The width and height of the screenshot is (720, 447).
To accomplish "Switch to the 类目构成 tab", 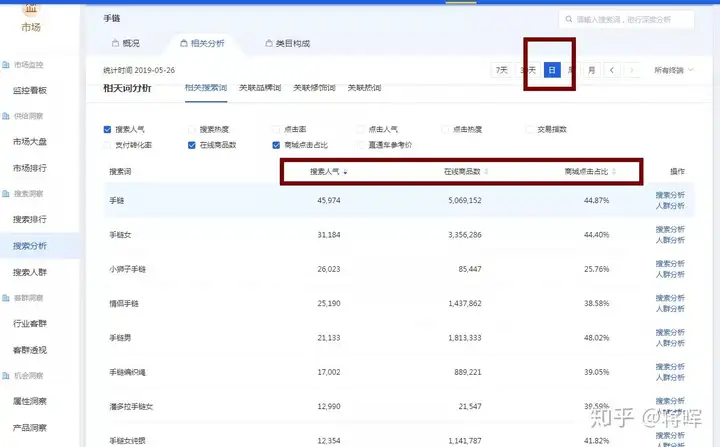I will tap(287, 43).
